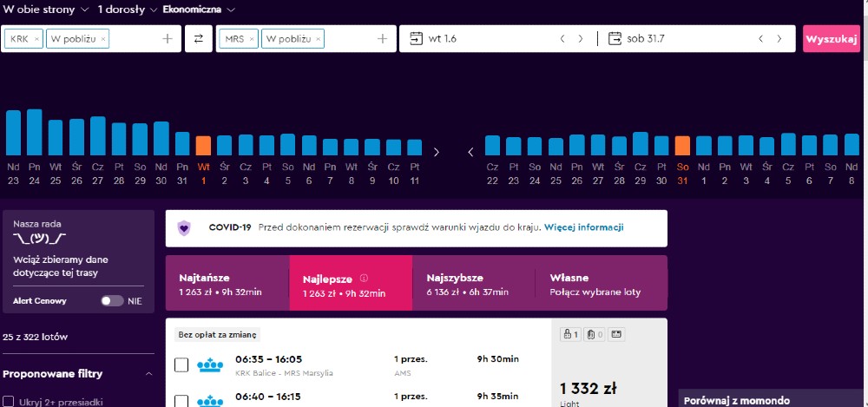Switch to the Najtańsze tab

click(x=227, y=284)
